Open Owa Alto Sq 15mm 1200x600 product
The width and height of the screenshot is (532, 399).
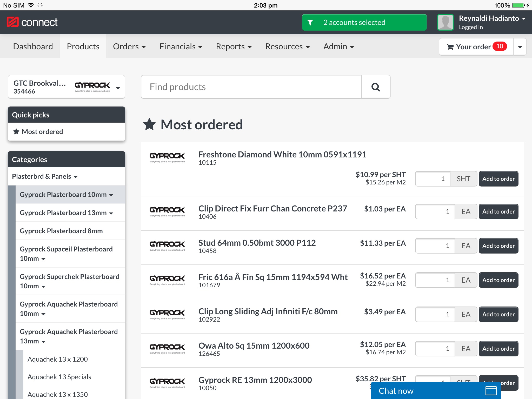pyautogui.click(x=254, y=346)
